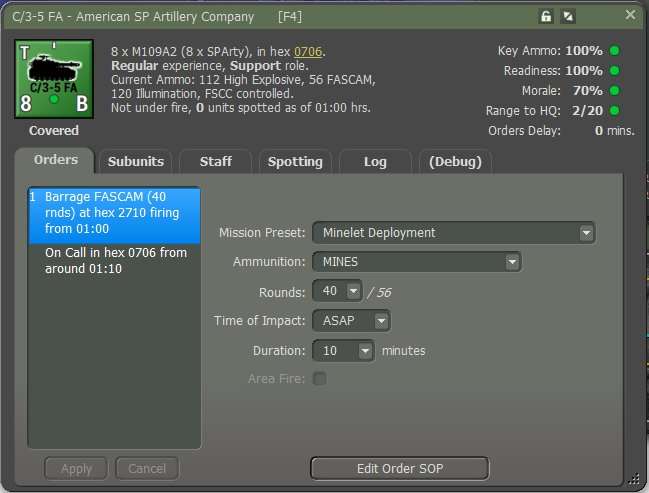Click the Edit Order SOP button
Screen dimensions: 649x493
(399, 468)
